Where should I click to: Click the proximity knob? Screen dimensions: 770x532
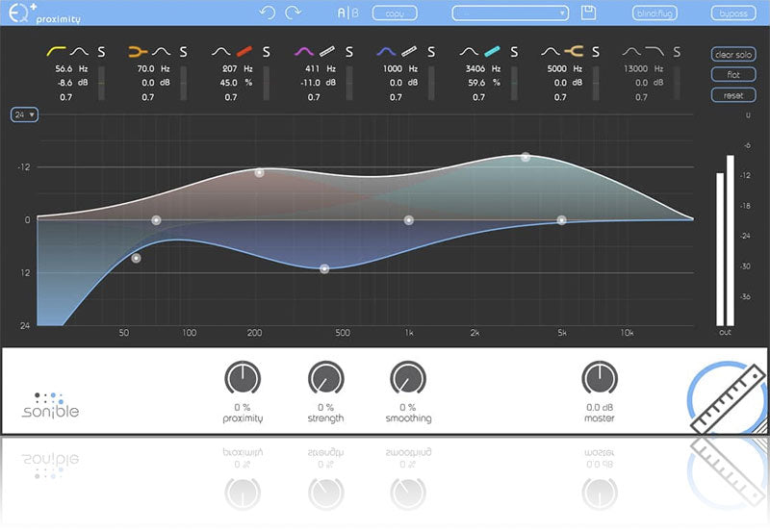[243, 378]
